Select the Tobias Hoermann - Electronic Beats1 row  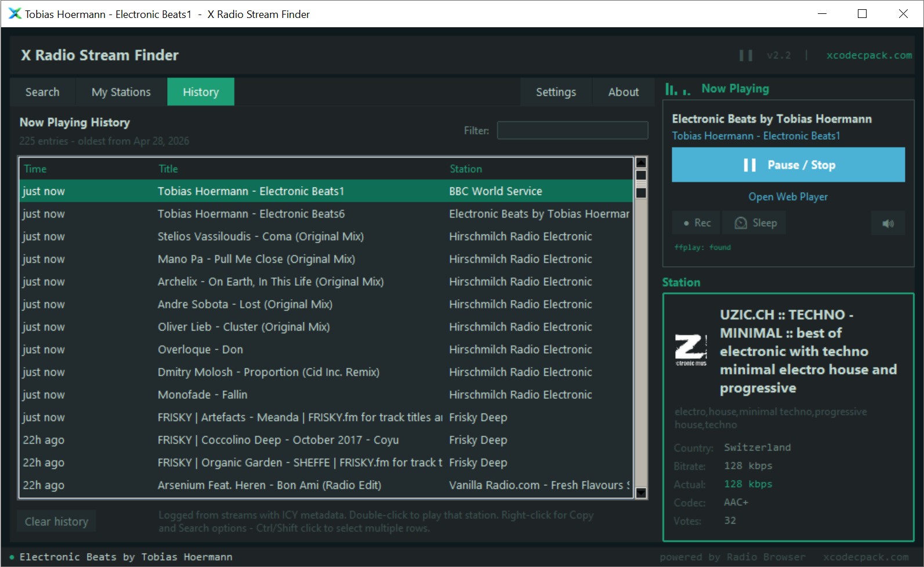click(x=327, y=191)
